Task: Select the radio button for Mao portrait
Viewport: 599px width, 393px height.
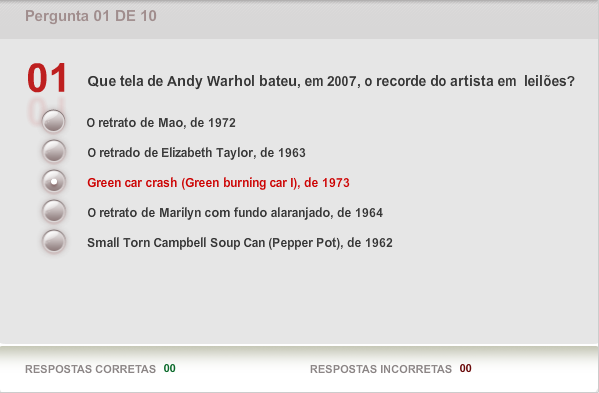Action: point(53,121)
